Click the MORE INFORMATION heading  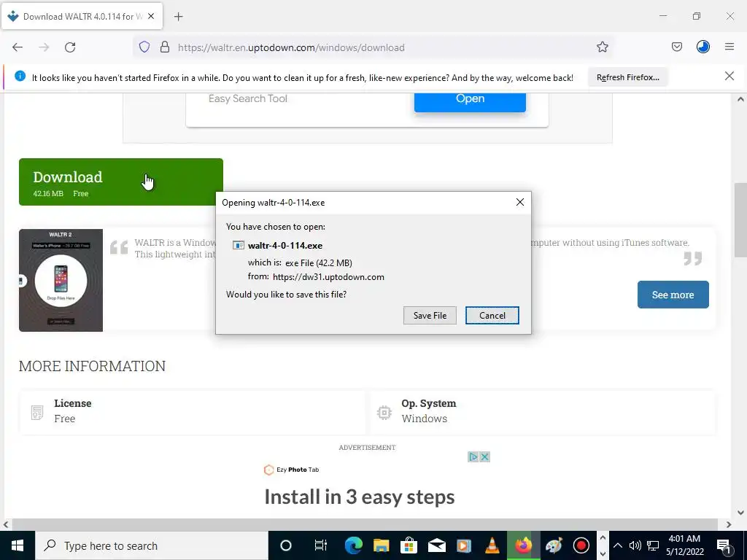coord(93,366)
